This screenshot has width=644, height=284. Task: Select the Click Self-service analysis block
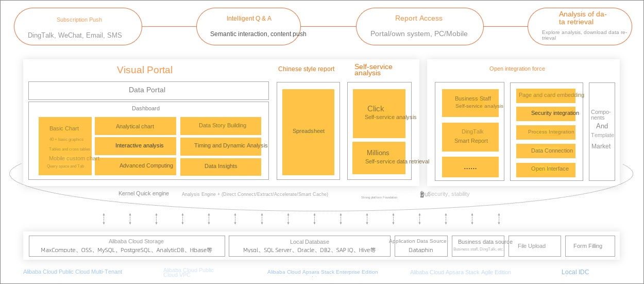379,113
